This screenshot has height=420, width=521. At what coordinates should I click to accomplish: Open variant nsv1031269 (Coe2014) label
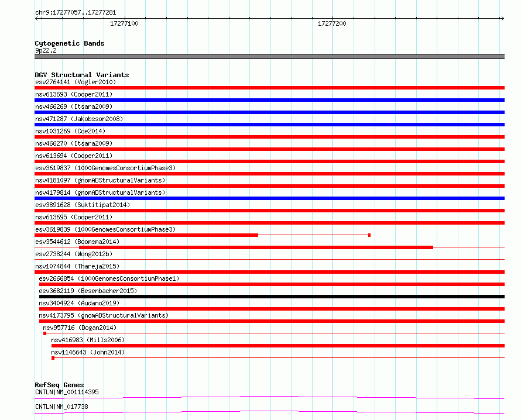pyautogui.click(x=70, y=131)
